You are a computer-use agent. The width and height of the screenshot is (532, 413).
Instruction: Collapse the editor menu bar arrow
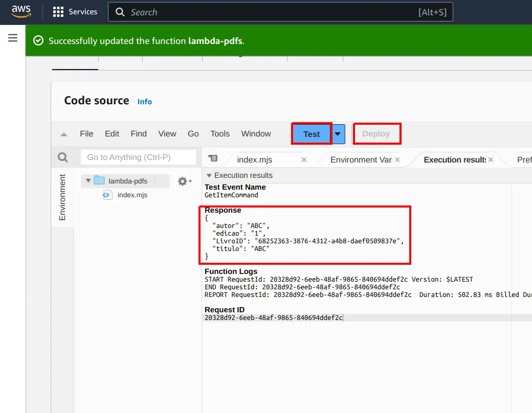(64, 134)
